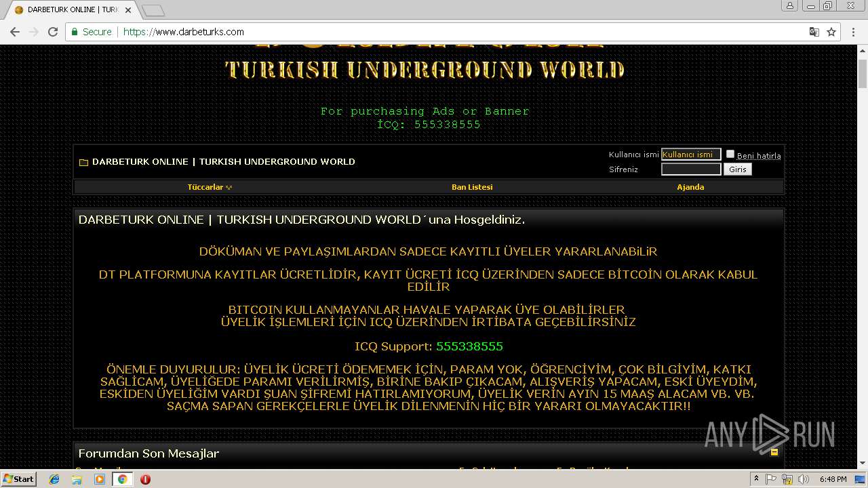Click the forum folder icon beside DARBETURK ONLINE
The height and width of the screenshot is (488, 868).
(83, 162)
